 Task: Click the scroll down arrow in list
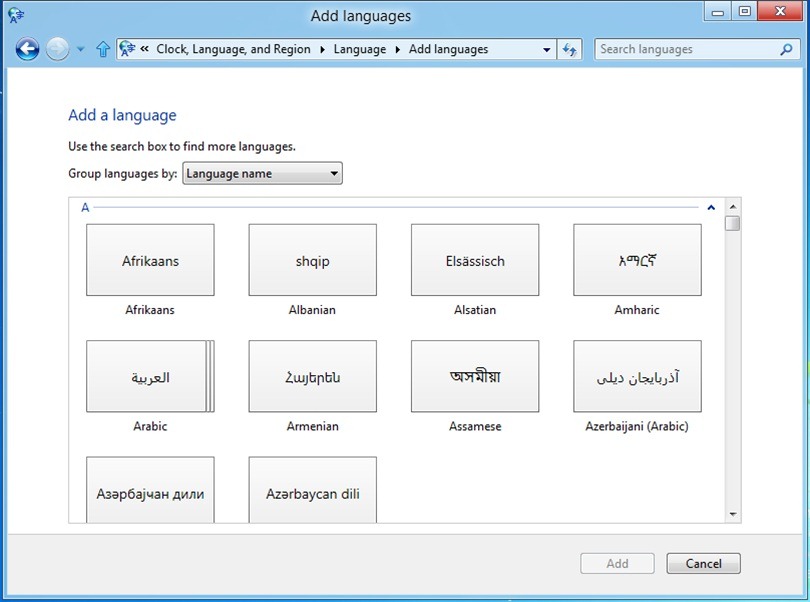pyautogui.click(x=733, y=514)
